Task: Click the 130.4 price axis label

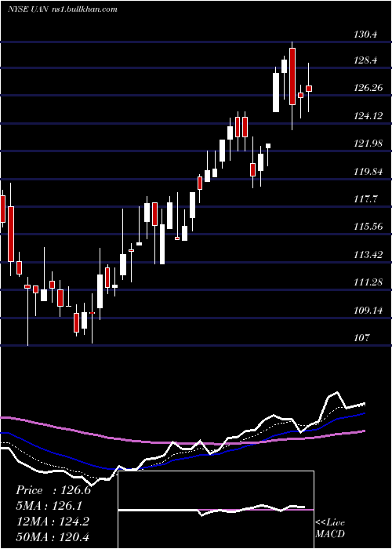Action: tap(366, 35)
